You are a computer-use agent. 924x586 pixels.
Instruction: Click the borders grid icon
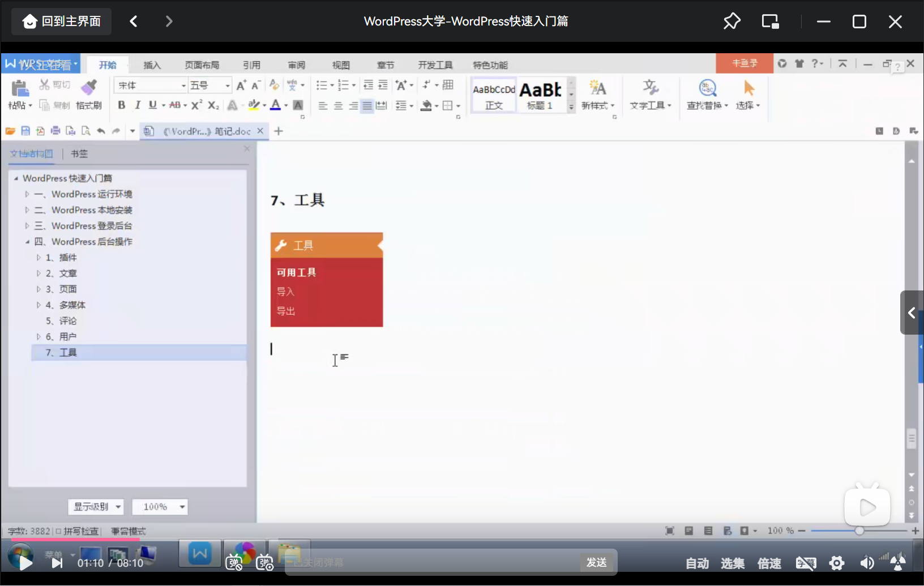point(448,105)
